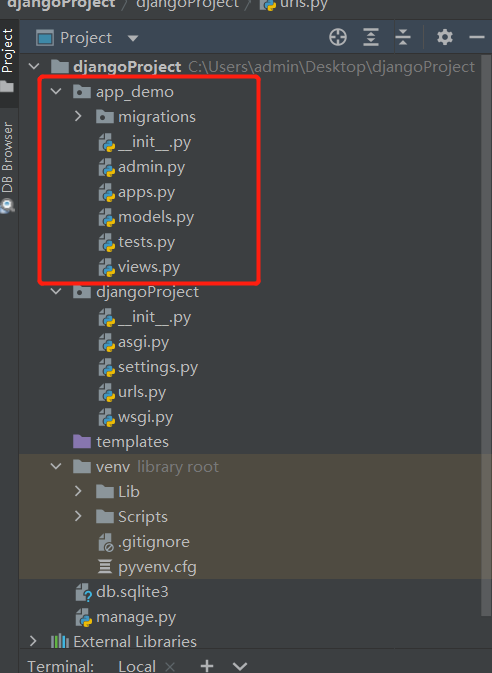Image resolution: width=492 pixels, height=673 pixels.
Task: Open admin.py file
Action: click(152, 167)
